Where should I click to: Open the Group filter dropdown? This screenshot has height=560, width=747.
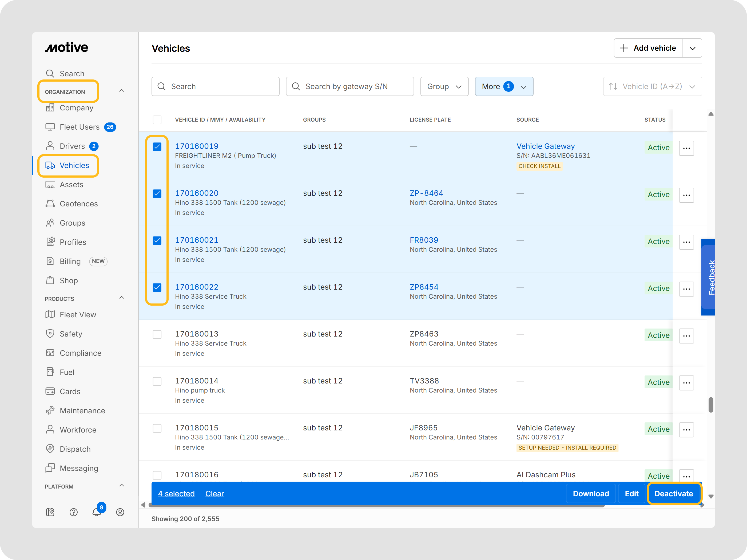click(444, 86)
